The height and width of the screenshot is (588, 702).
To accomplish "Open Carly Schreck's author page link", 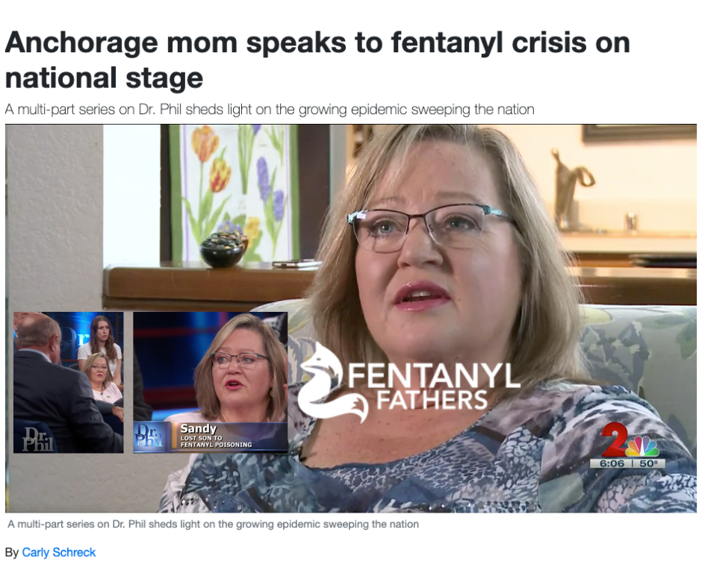I will click(x=59, y=553).
